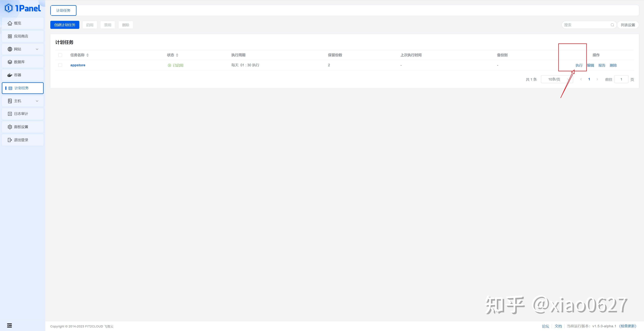Toggle the 已启用 status of appstore
This screenshot has height=331, width=644.
(x=175, y=65)
